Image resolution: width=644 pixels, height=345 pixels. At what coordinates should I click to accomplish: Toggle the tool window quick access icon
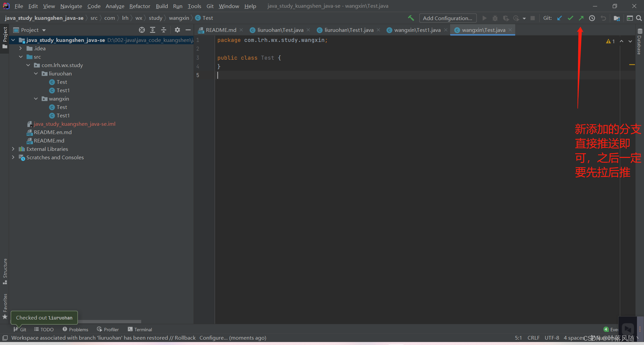tap(5, 338)
